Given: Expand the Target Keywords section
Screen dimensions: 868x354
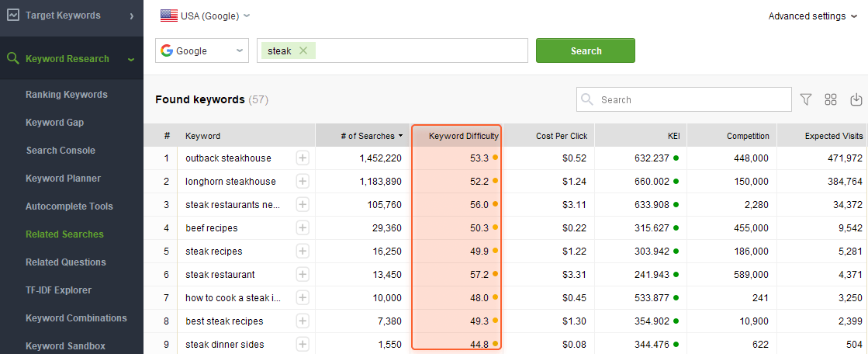Looking at the screenshot, I should 132,16.
